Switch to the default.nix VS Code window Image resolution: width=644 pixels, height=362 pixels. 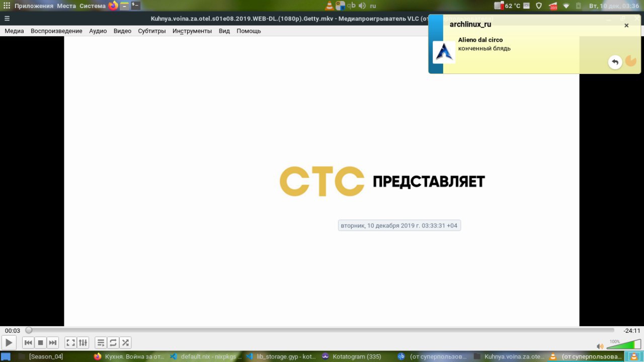pyautogui.click(x=205, y=356)
